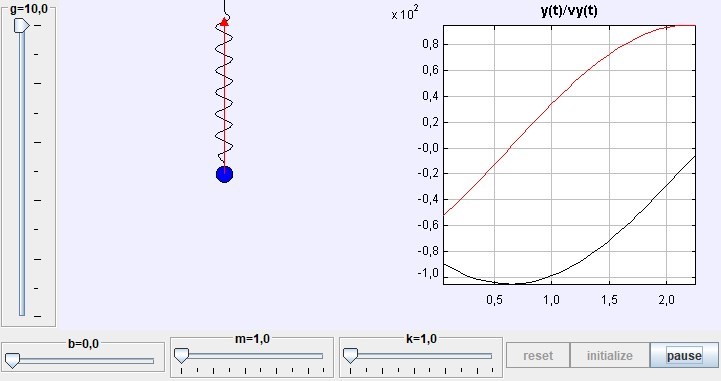Click the graph title y(t)/vy(t)
Image resolution: width=721 pixels, height=381 pixels.
tap(569, 10)
